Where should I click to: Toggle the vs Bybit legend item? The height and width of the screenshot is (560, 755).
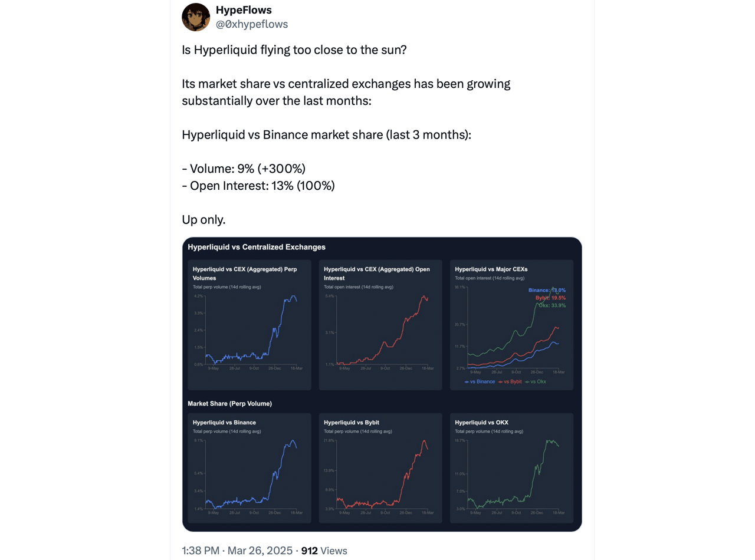510,382
